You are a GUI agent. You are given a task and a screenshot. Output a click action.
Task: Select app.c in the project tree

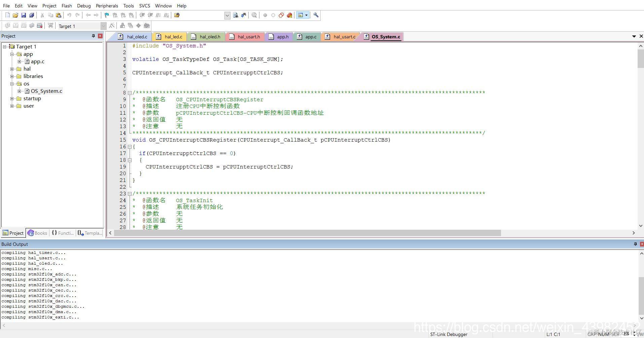(x=37, y=62)
